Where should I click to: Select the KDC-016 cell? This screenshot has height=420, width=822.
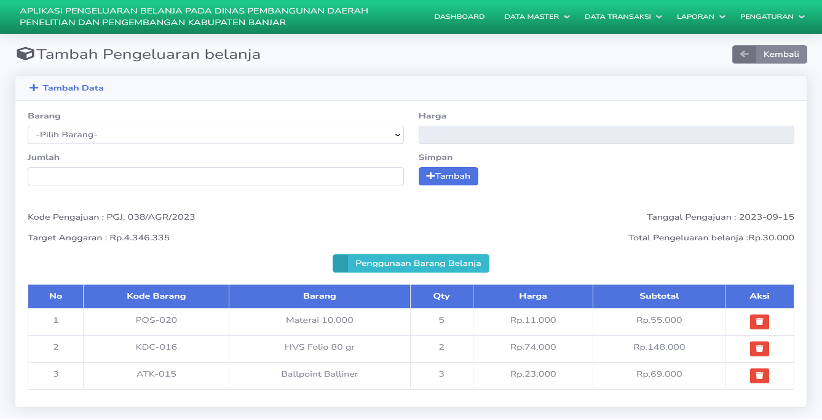tap(156, 347)
